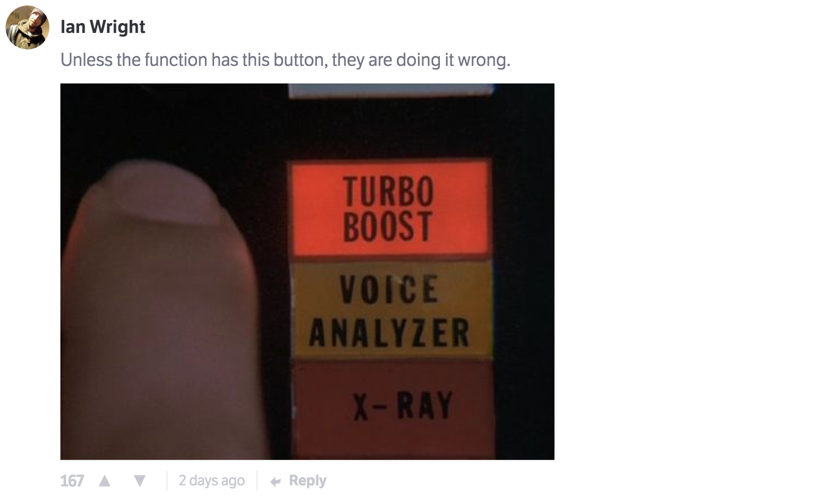
Task: Upvote Ian Wright's comment
Action: pyautogui.click(x=104, y=481)
